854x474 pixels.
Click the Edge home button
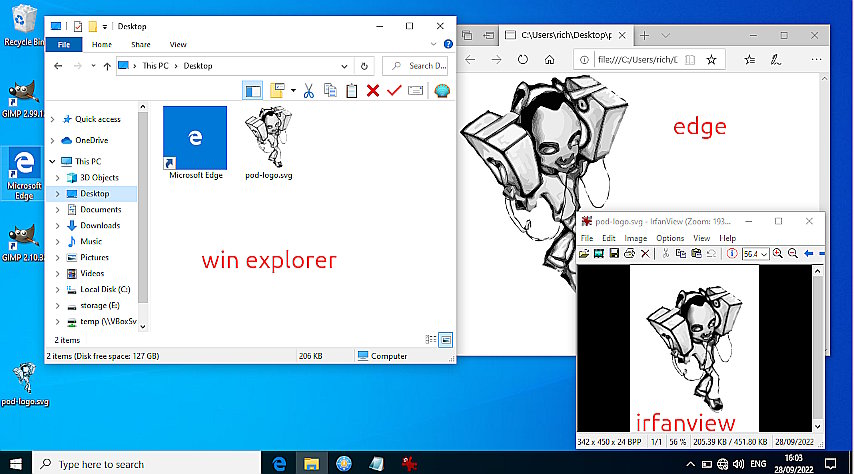coord(550,59)
